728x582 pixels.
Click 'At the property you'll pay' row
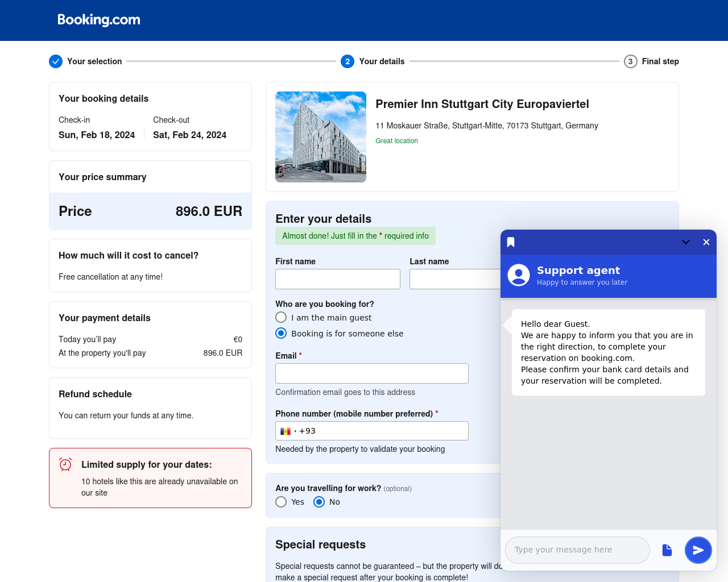point(150,353)
